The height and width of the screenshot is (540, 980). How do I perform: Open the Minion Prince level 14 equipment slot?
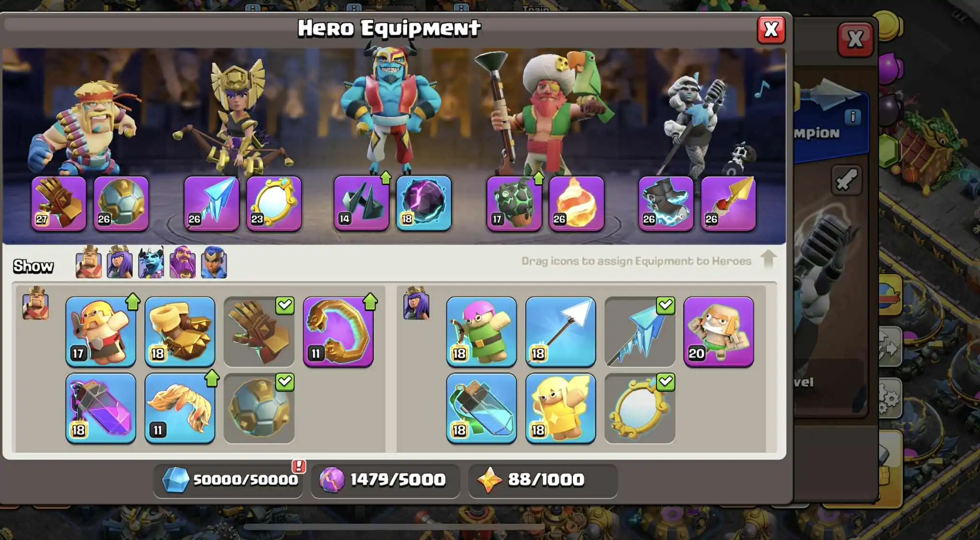click(361, 203)
